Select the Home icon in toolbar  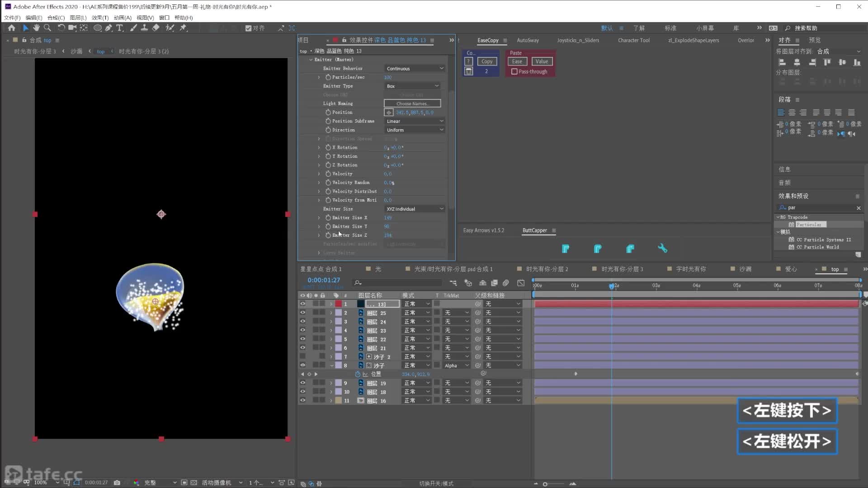[x=11, y=28]
